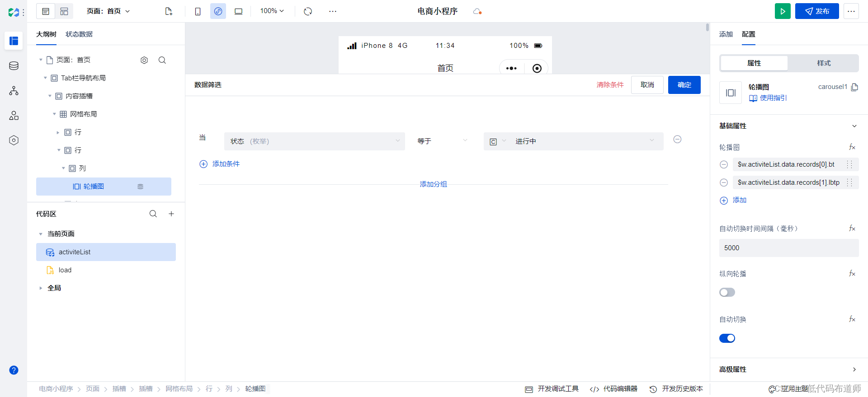Open the 状态 (枚举) field dropdown
Image resolution: width=868 pixels, height=397 pixels.
pos(314,141)
